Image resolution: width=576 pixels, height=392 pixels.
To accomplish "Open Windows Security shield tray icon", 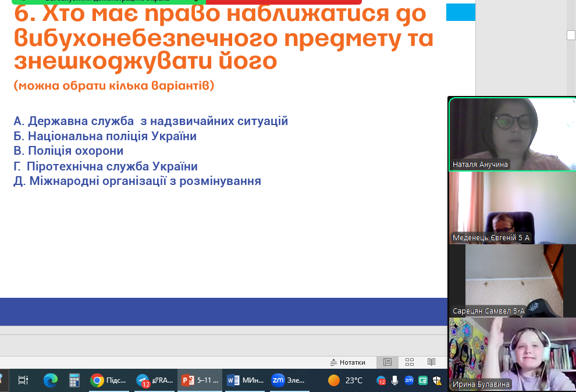I will click(437, 380).
